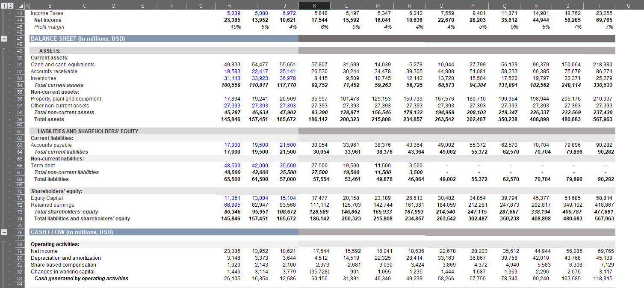Show outline level 2 rows
Screen dimensions: 644x288
pos(11,5)
